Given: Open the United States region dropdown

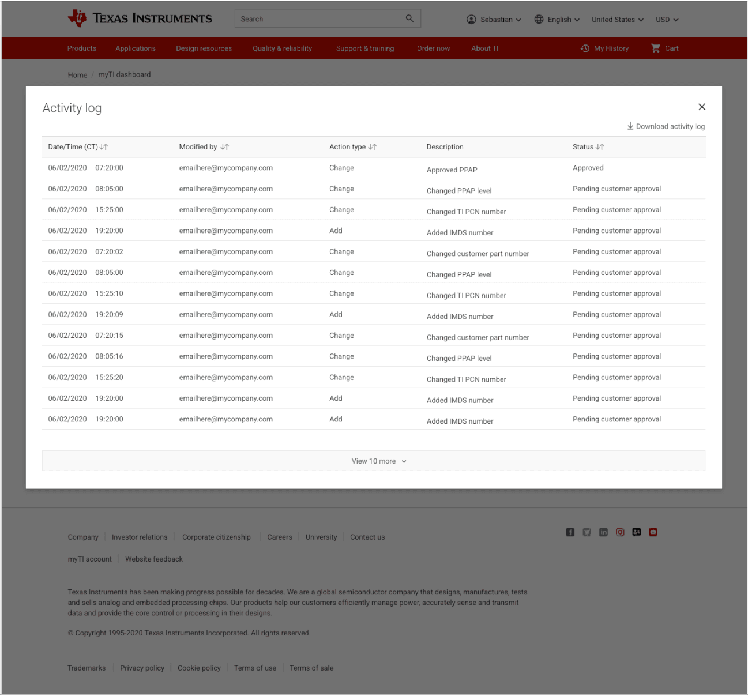Looking at the screenshot, I should coord(618,20).
